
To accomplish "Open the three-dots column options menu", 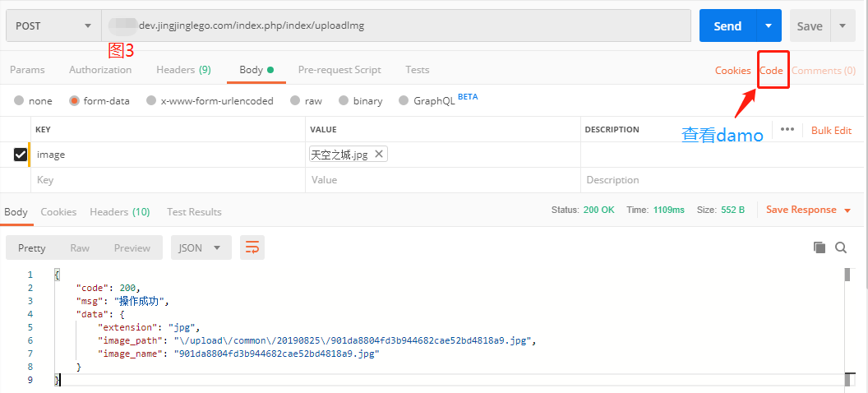I will [787, 130].
